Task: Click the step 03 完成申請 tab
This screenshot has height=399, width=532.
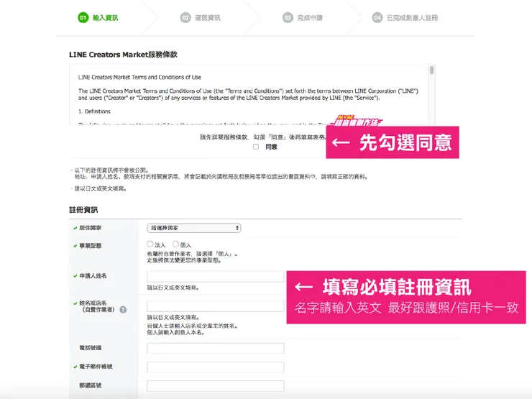Action: (x=302, y=18)
